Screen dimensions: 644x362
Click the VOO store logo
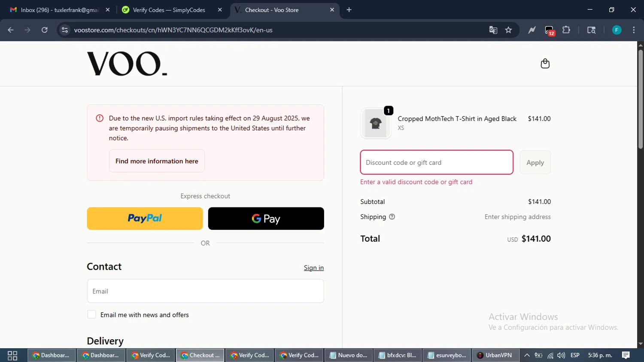(x=127, y=64)
